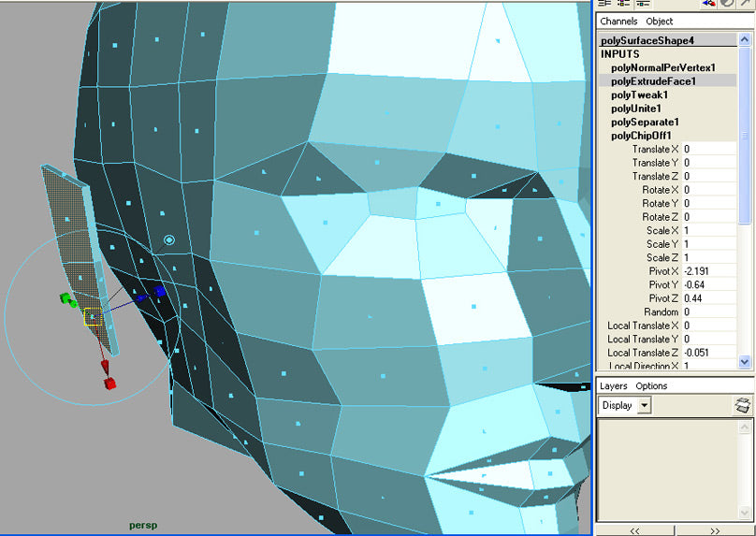Click the Local Translate Z value field

coord(708,353)
